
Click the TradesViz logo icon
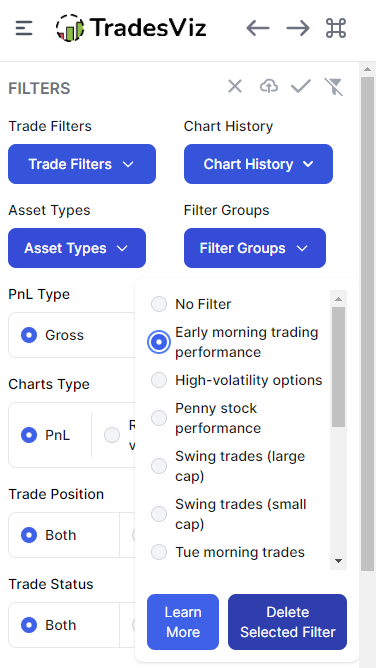point(70,28)
